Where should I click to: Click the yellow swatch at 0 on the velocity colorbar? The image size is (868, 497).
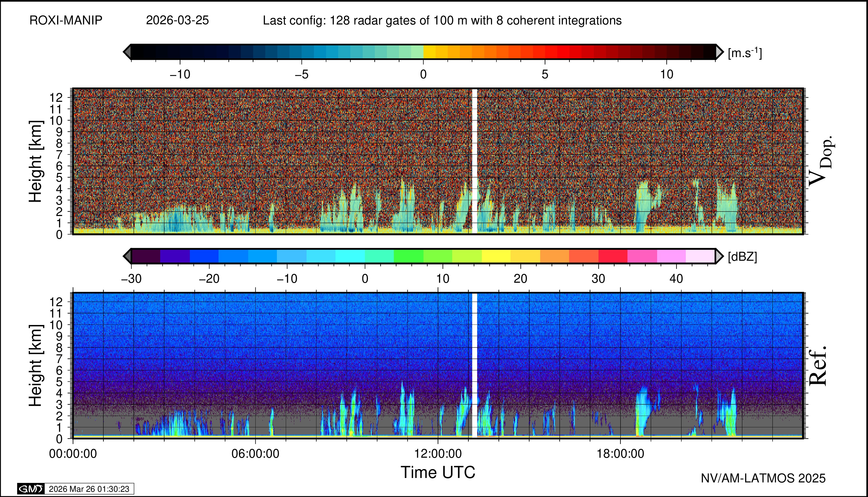(429, 52)
